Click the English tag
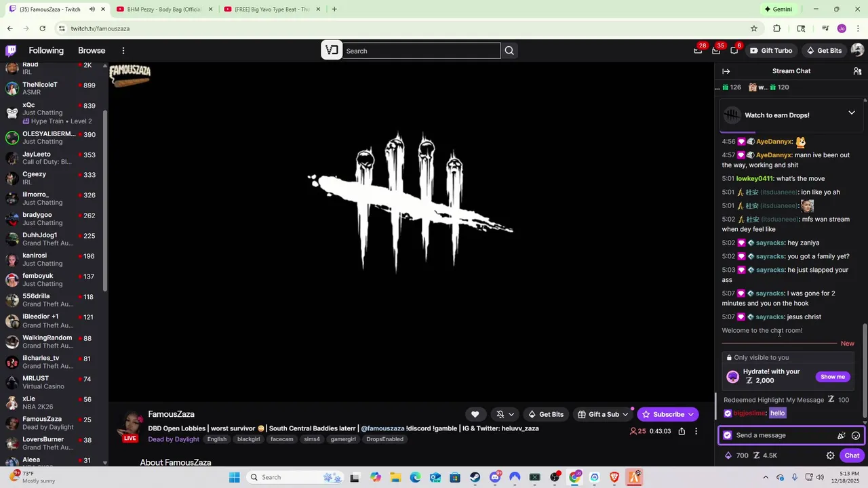 click(217, 439)
